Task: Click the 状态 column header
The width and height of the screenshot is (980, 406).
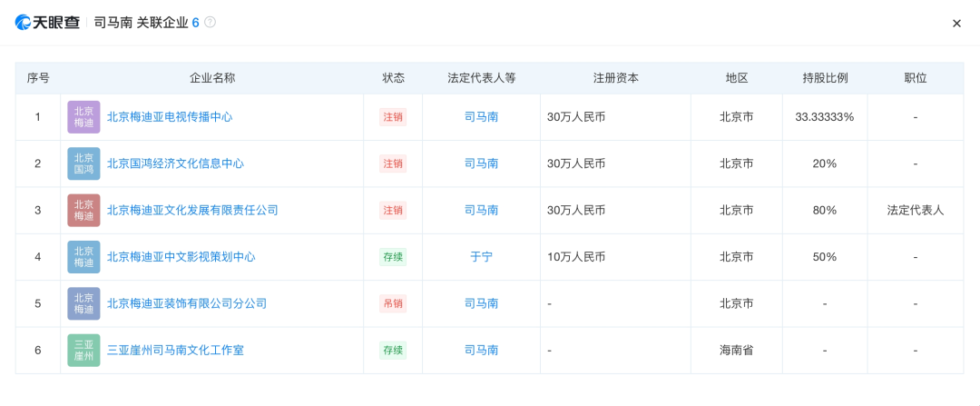Action: 393,78
